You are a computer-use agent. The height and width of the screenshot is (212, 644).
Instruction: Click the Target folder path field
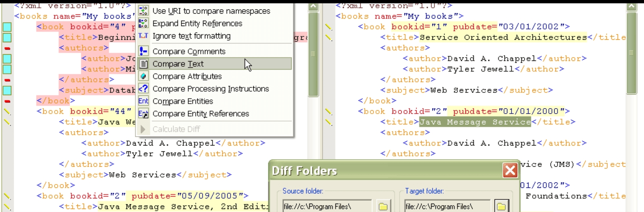(x=446, y=206)
